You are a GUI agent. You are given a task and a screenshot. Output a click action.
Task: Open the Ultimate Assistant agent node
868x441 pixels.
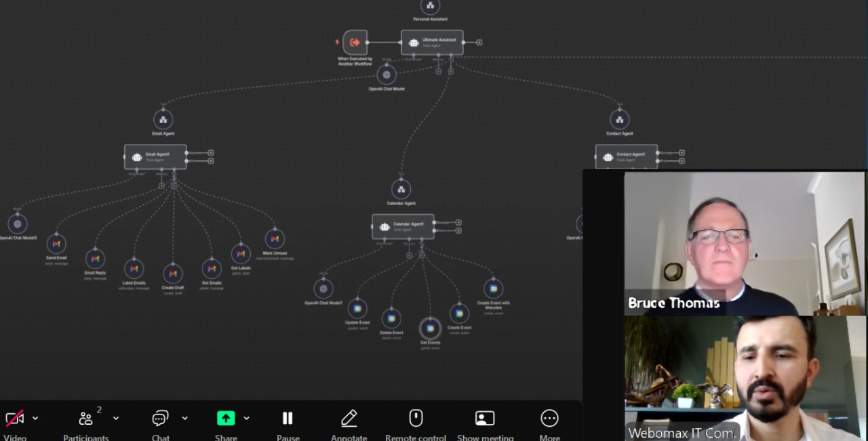[432, 42]
